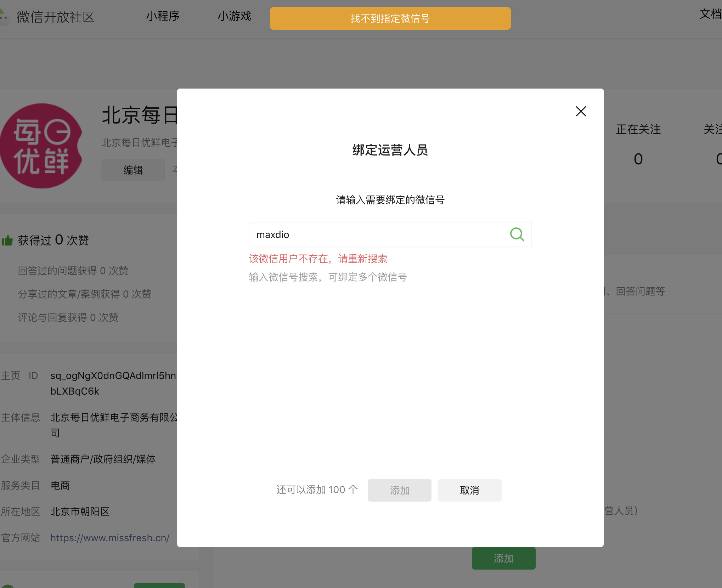Click 评论与回复获得 0 次赞 entry

coord(68,317)
